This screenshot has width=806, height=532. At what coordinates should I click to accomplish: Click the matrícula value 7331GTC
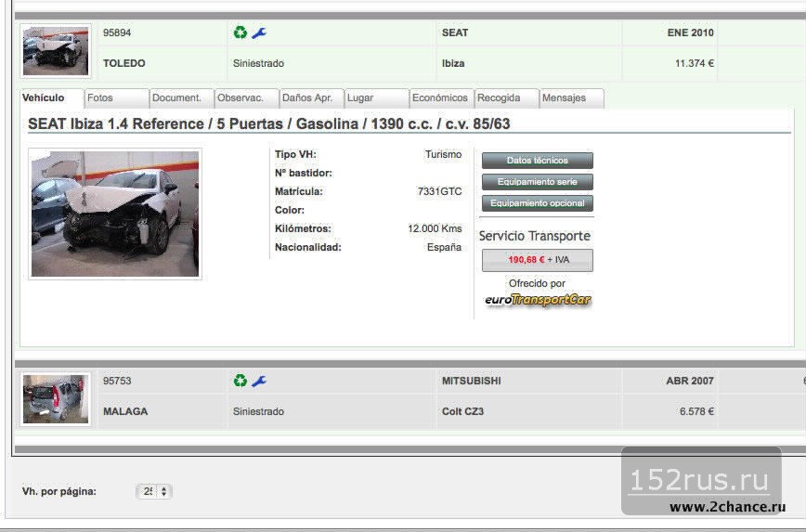click(x=439, y=192)
